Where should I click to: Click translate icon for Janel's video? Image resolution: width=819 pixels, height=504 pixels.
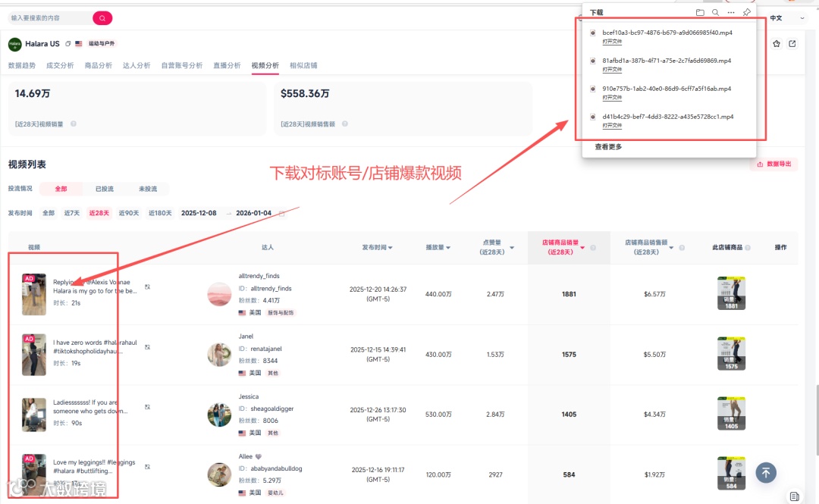(x=147, y=347)
